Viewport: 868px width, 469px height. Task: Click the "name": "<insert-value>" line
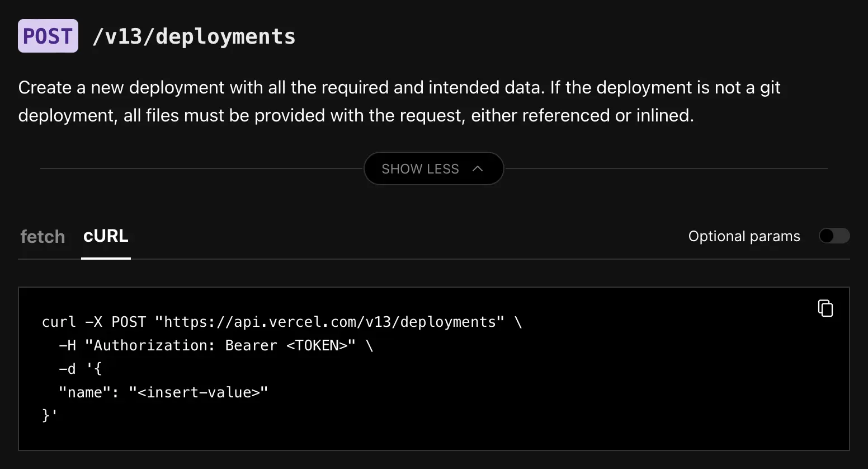click(163, 392)
